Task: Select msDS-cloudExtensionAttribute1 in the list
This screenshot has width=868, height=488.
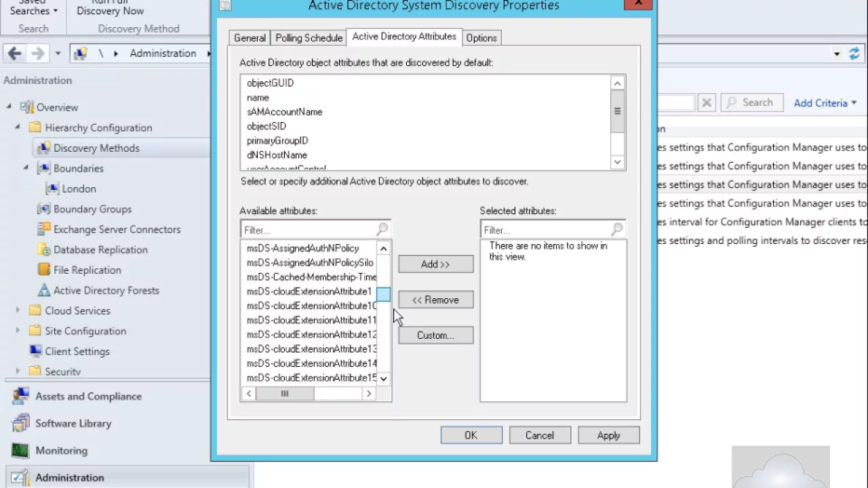Action: 309,291
